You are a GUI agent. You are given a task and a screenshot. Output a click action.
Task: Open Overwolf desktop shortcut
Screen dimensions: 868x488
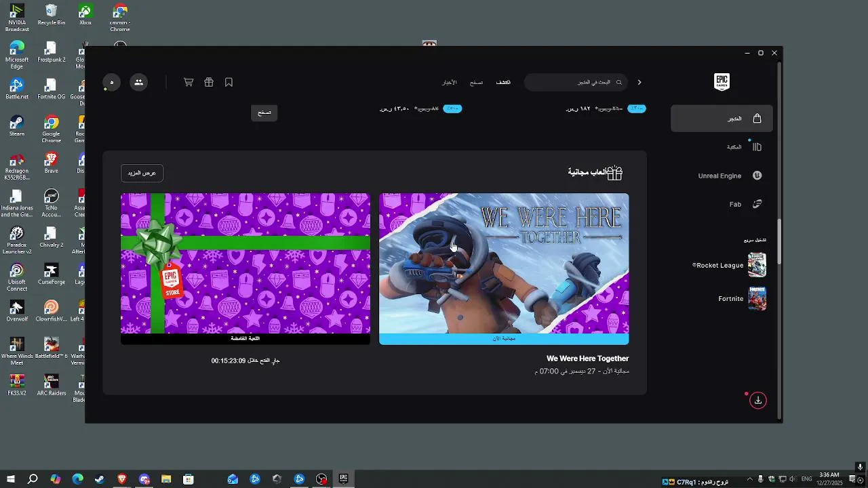click(17, 312)
